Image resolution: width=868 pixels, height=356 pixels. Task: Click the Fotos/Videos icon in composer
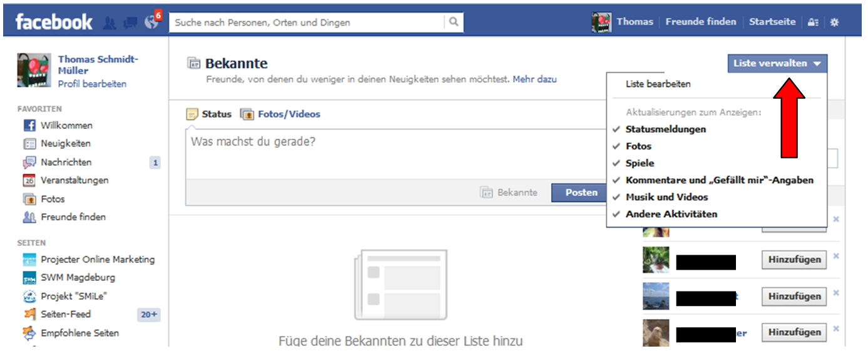pyautogui.click(x=247, y=114)
